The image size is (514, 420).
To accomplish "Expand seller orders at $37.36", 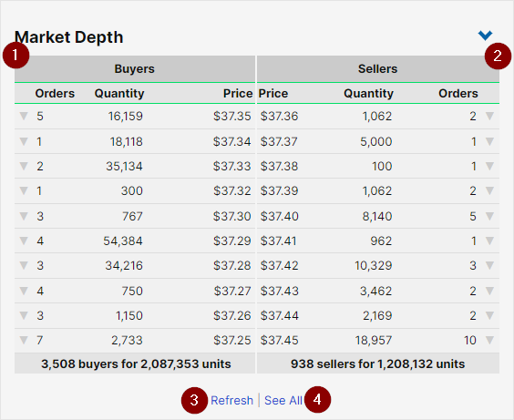I will click(489, 116).
